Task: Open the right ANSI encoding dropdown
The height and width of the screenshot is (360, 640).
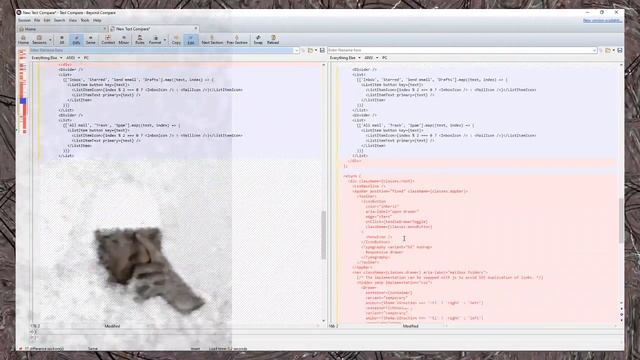Action: (371, 58)
